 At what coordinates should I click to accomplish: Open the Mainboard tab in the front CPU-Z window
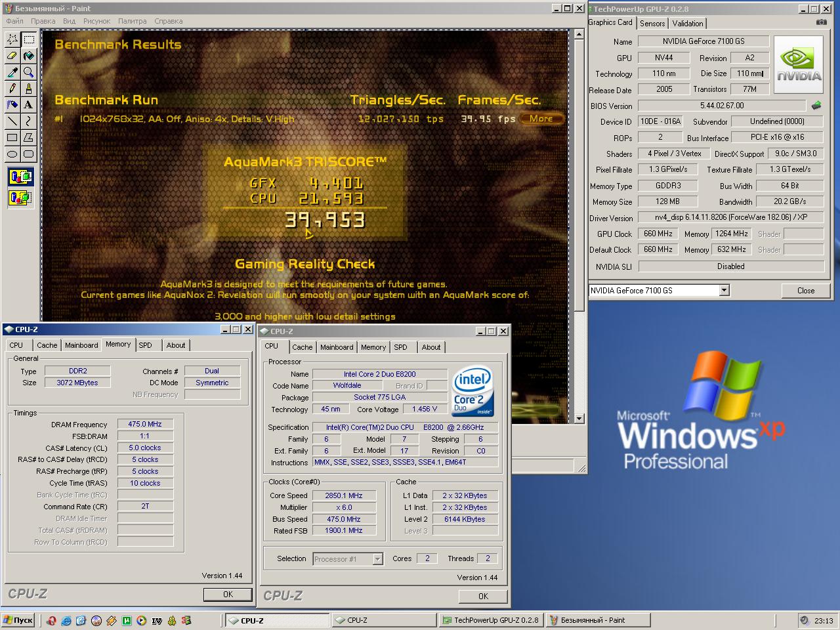[x=337, y=347]
